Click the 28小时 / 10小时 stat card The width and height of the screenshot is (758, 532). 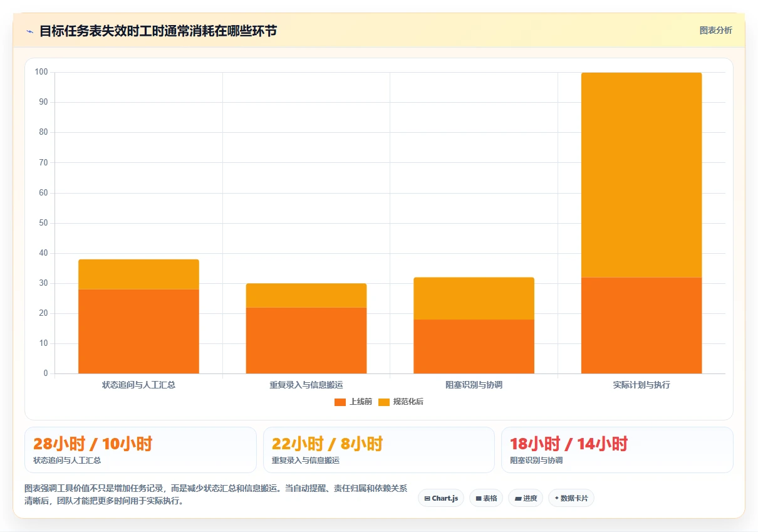click(x=140, y=450)
